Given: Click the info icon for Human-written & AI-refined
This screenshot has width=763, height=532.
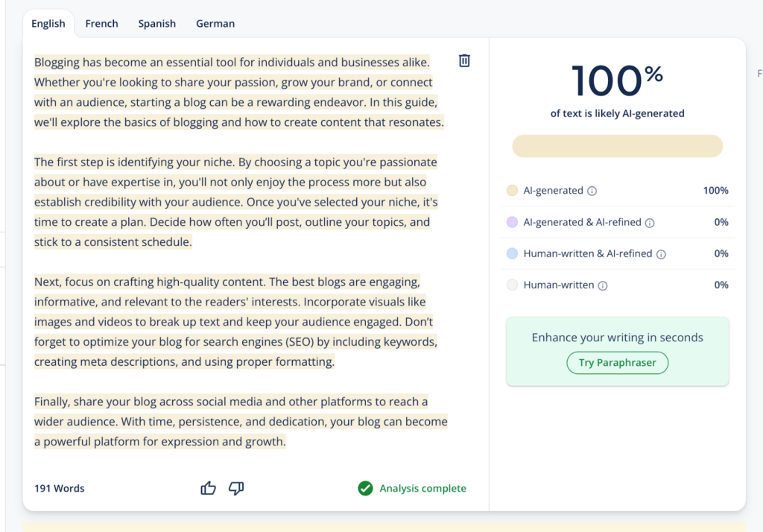Looking at the screenshot, I should pos(661,253).
